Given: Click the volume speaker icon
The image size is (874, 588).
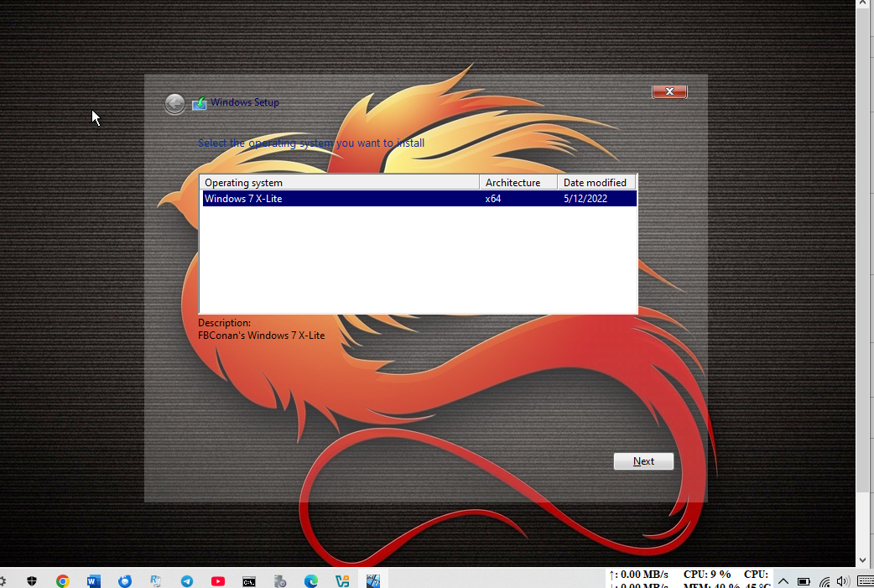Looking at the screenshot, I should point(843,580).
